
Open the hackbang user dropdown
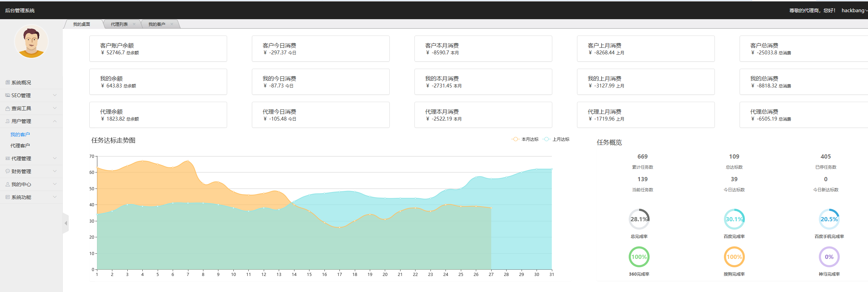point(854,10)
